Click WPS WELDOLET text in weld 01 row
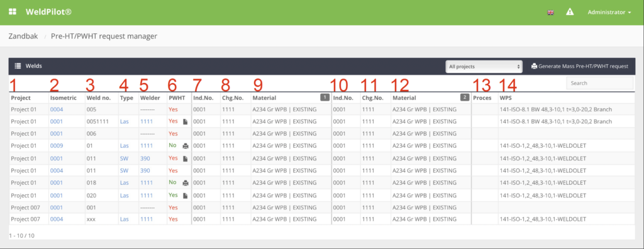 click(x=543, y=146)
